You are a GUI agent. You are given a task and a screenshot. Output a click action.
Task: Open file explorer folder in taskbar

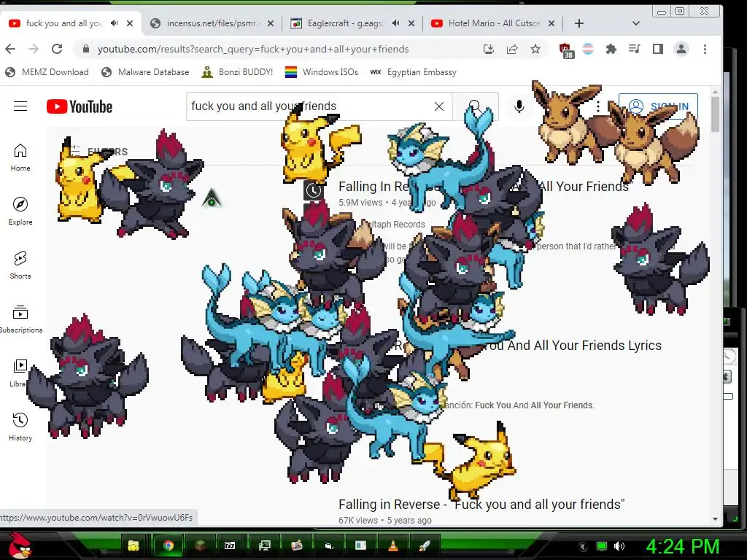coord(133,545)
